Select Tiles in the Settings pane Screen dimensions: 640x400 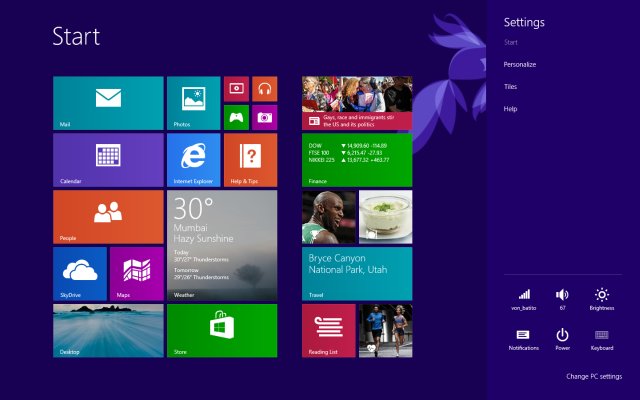[511, 86]
